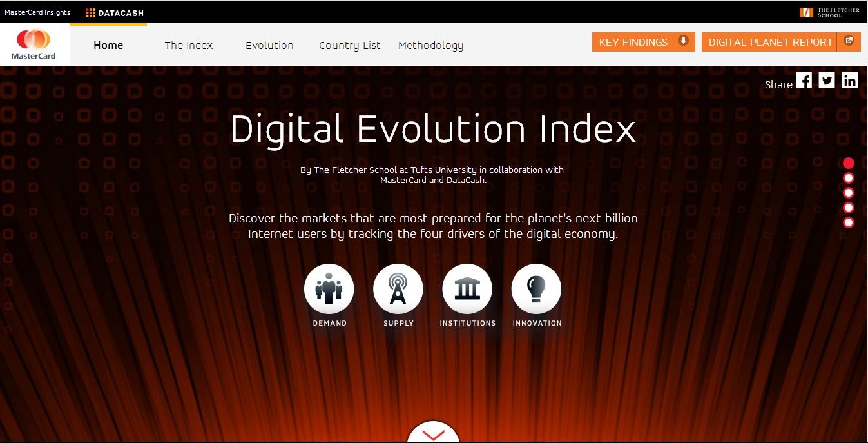Image resolution: width=868 pixels, height=443 pixels.
Task: Click the MasterCard logo
Action: [34, 44]
